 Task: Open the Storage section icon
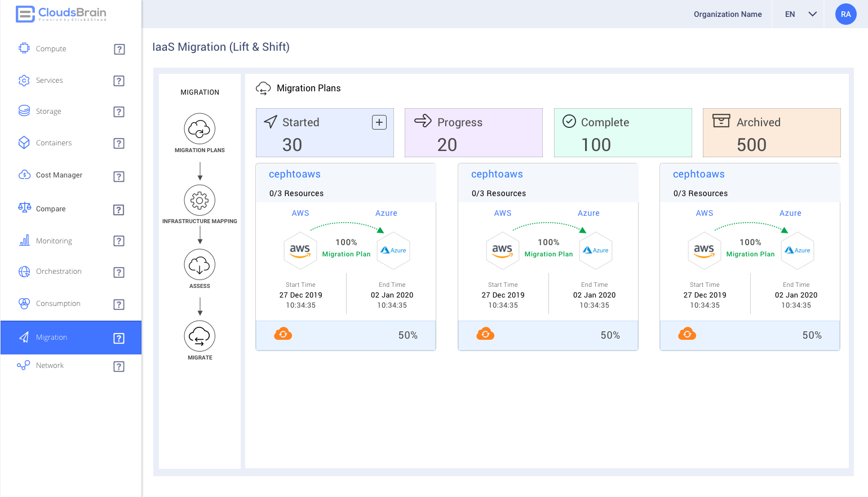tap(24, 111)
